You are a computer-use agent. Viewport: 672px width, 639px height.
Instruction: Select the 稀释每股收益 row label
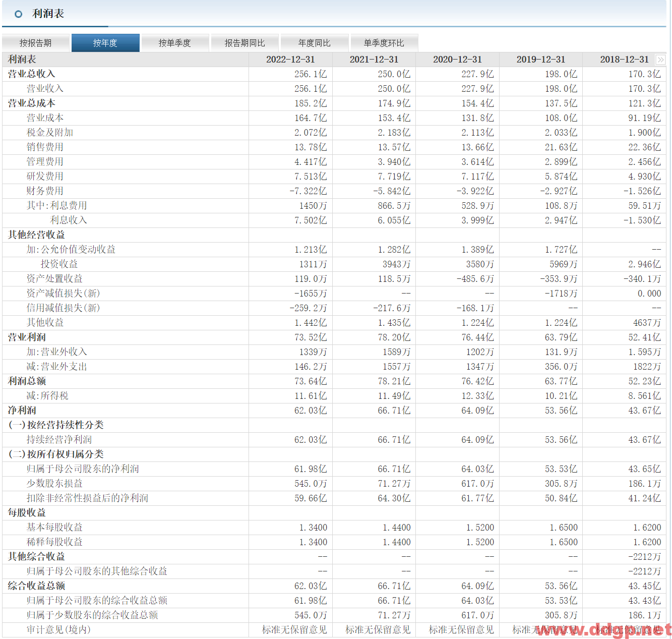(54, 542)
